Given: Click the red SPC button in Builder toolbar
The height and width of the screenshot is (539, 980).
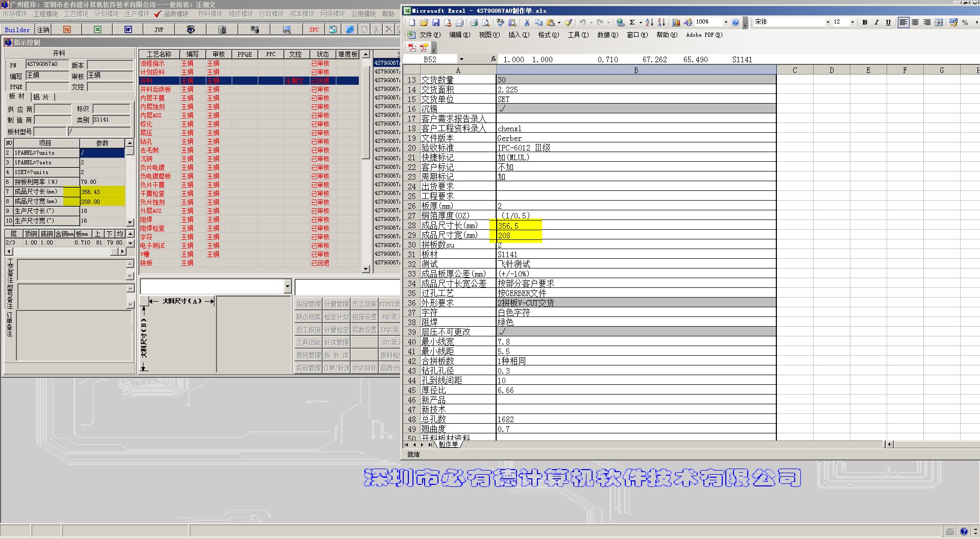Looking at the screenshot, I should 314,30.
